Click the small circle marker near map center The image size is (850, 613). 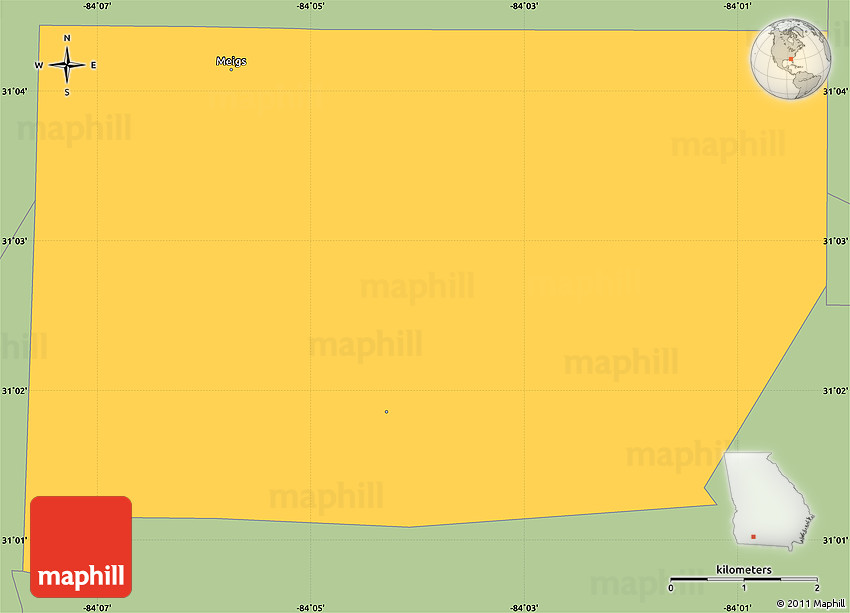[386, 411]
